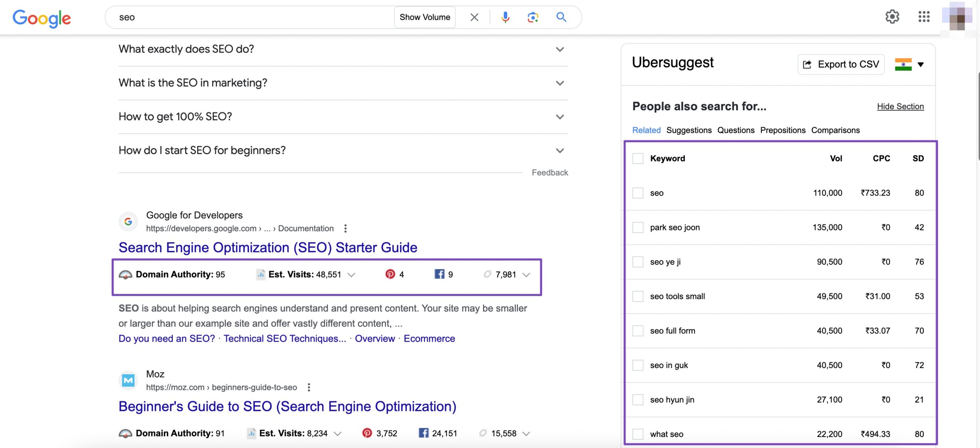Check the box for 'seo ye ji'
Viewport: 980px width, 448px height.
(638, 262)
